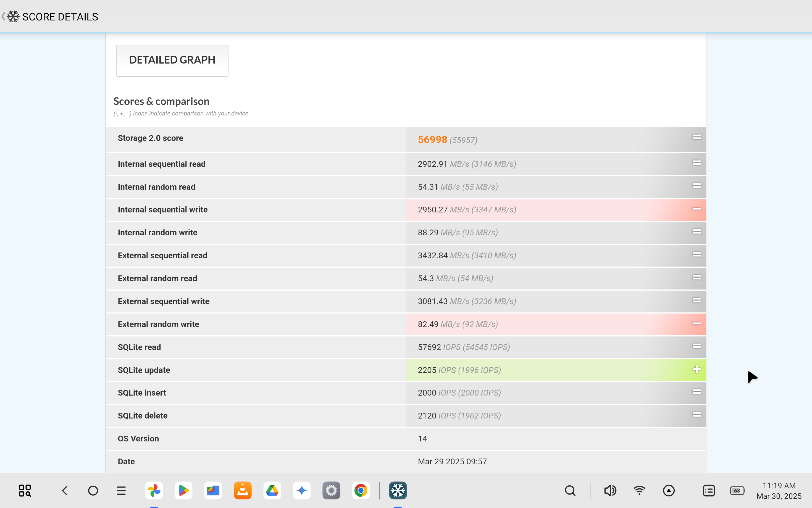Open Settings gear in taskbar
The image size is (812, 508).
point(332,491)
